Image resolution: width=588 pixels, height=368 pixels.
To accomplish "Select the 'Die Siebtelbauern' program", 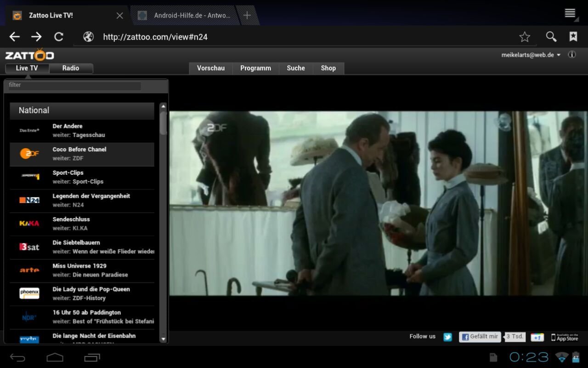I will 82,247.
